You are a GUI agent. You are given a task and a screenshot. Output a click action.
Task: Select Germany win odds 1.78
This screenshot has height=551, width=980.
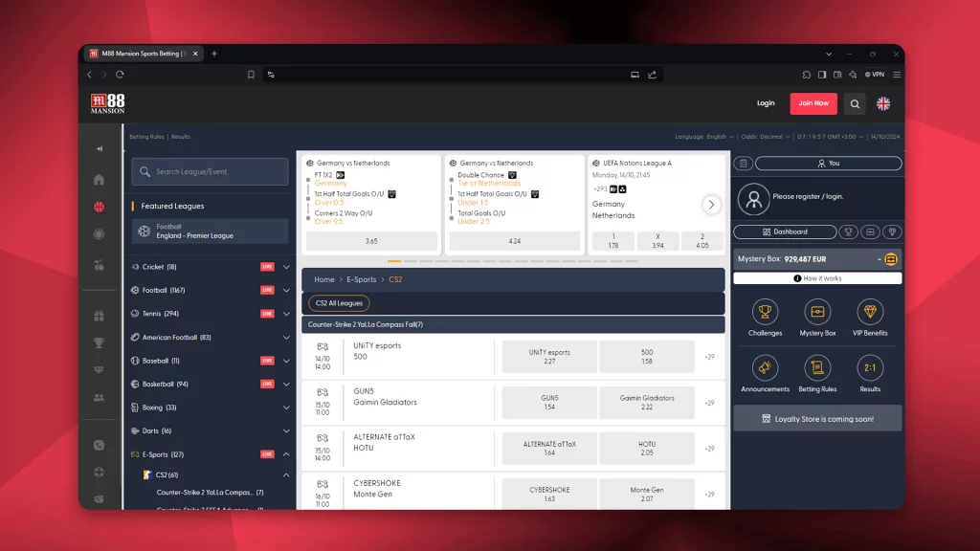[613, 241]
